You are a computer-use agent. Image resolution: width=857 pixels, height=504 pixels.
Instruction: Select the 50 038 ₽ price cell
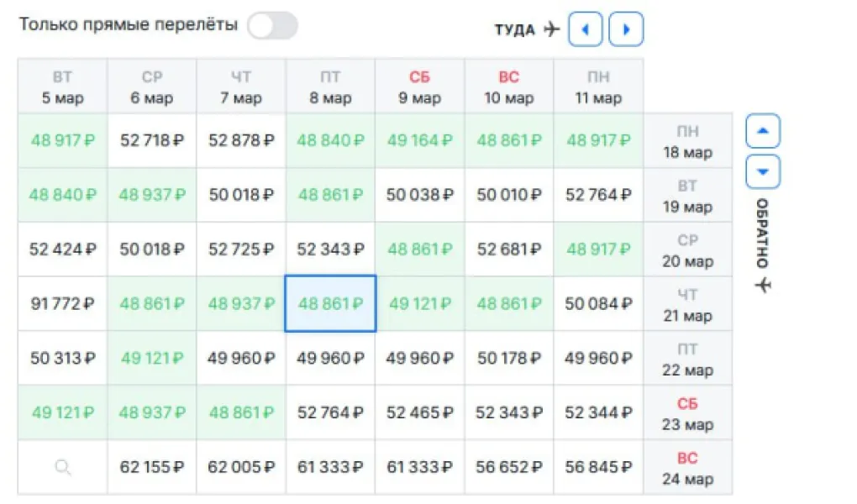[x=420, y=195]
